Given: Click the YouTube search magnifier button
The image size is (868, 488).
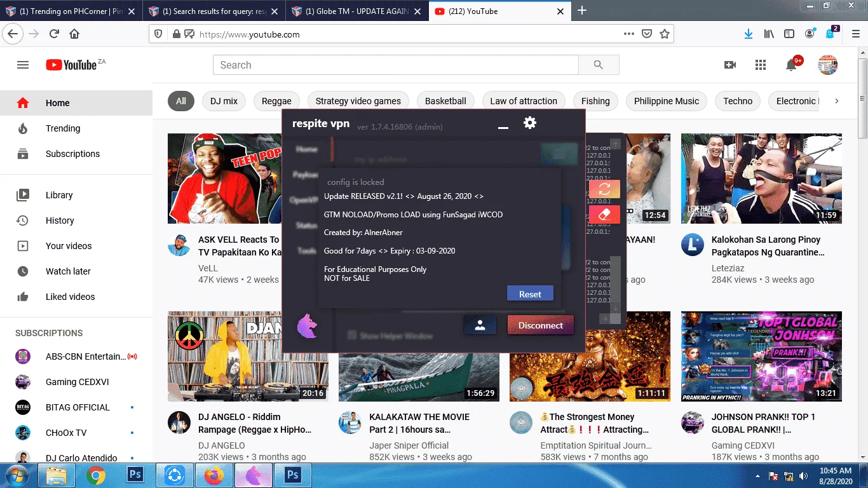Looking at the screenshot, I should click(x=599, y=65).
